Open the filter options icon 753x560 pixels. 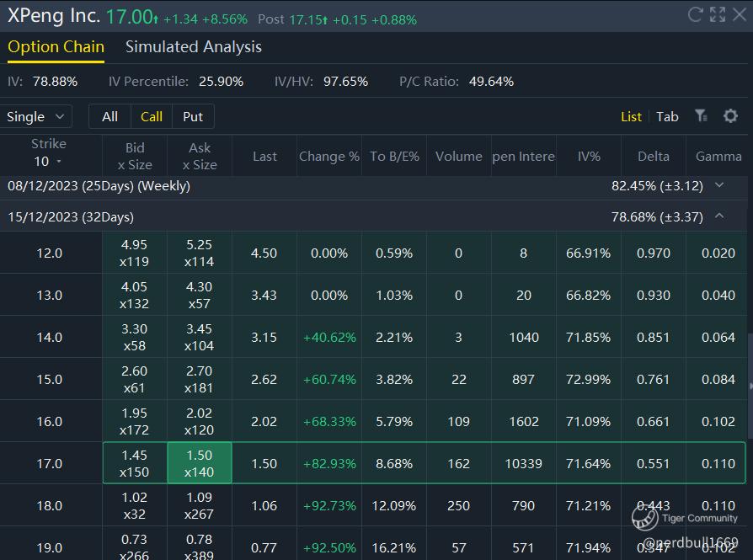(x=701, y=115)
